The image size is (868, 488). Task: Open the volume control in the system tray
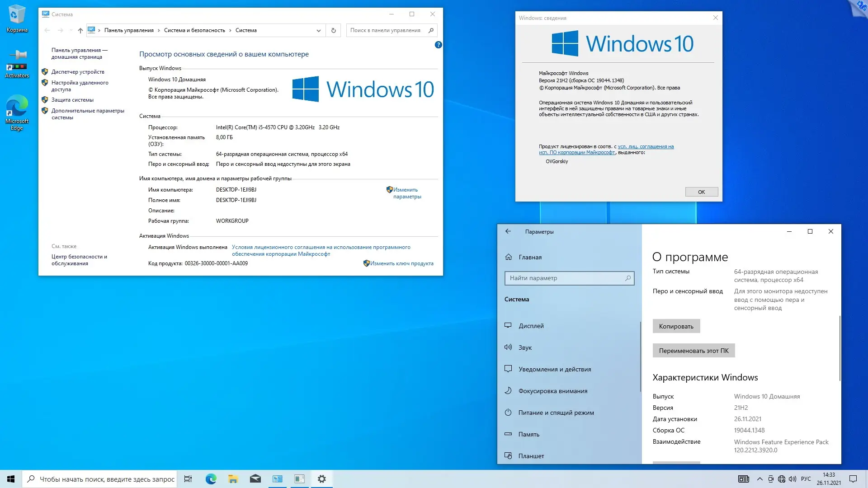pyautogui.click(x=793, y=479)
